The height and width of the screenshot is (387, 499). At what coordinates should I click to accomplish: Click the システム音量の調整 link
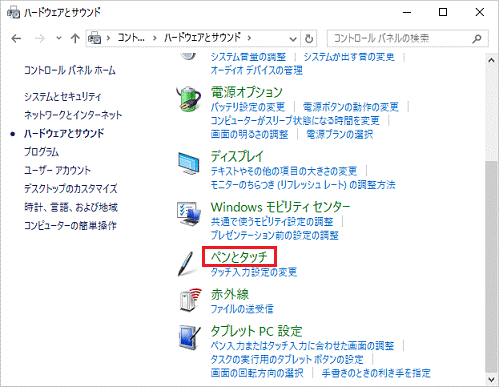[248, 57]
